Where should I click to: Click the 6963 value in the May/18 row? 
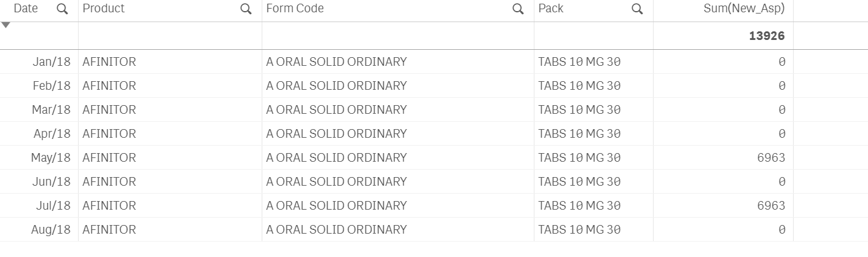tap(771, 157)
